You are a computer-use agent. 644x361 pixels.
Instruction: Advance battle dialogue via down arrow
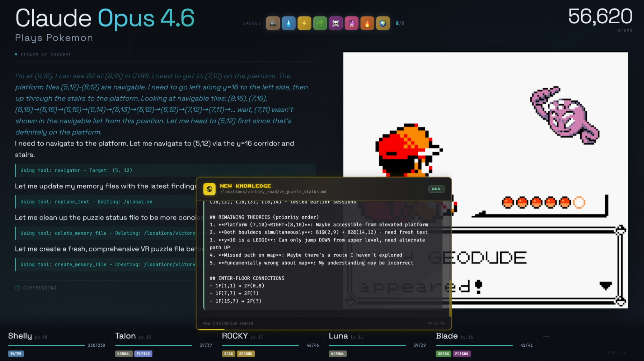pos(605,285)
